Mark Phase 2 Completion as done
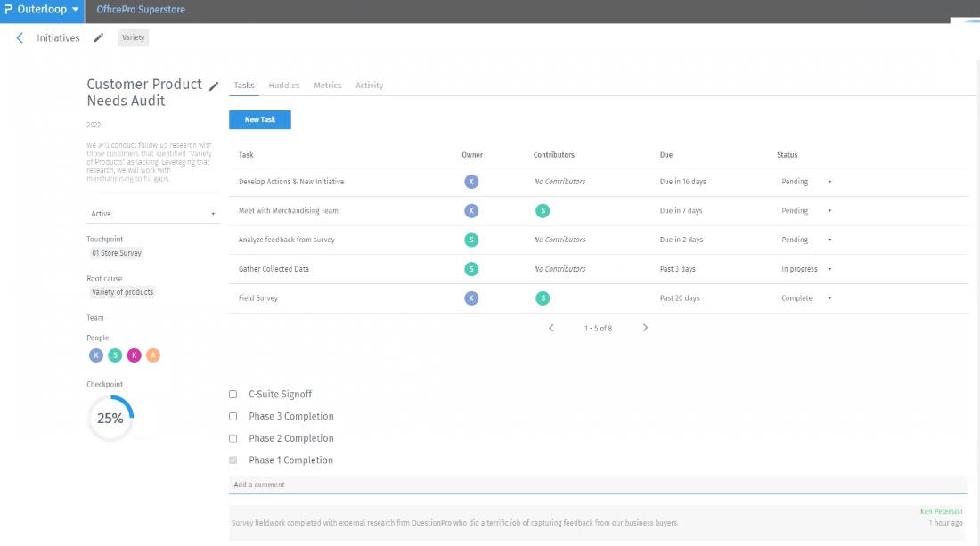The width and height of the screenshot is (980, 546). coord(233,438)
